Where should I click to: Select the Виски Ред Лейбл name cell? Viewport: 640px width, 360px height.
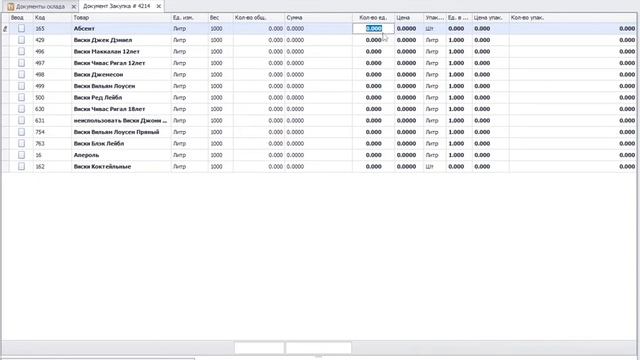[122, 98]
